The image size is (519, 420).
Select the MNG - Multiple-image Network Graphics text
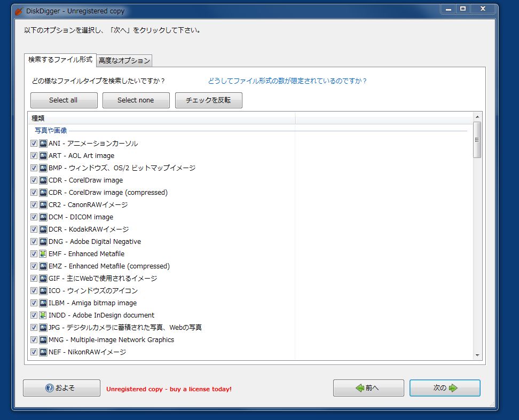(111, 339)
